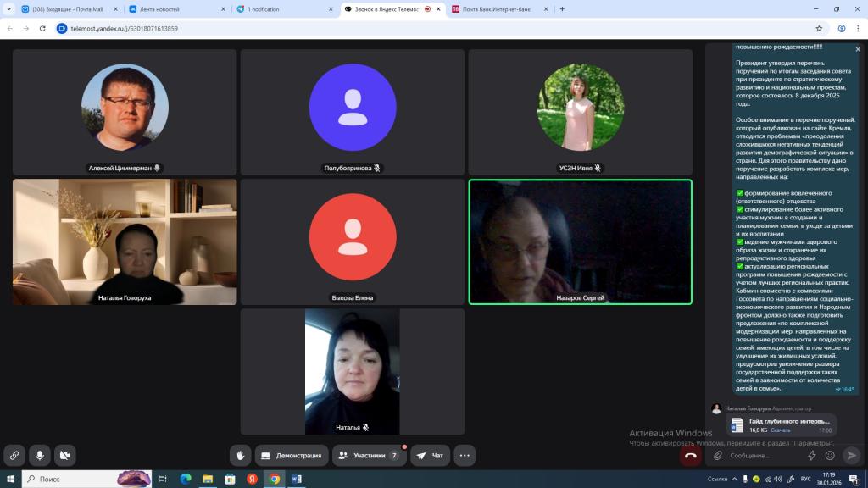Open quick reactions lightning icon in chat
Image resolution: width=868 pixels, height=488 pixels.
[812, 455]
